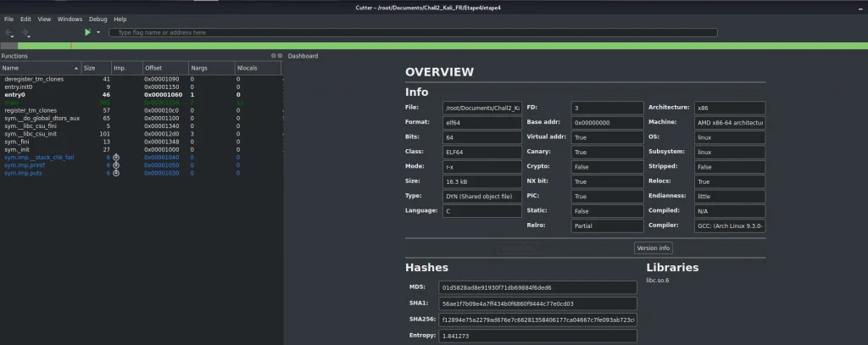Float the Functions panel using its header icon

click(x=272, y=56)
